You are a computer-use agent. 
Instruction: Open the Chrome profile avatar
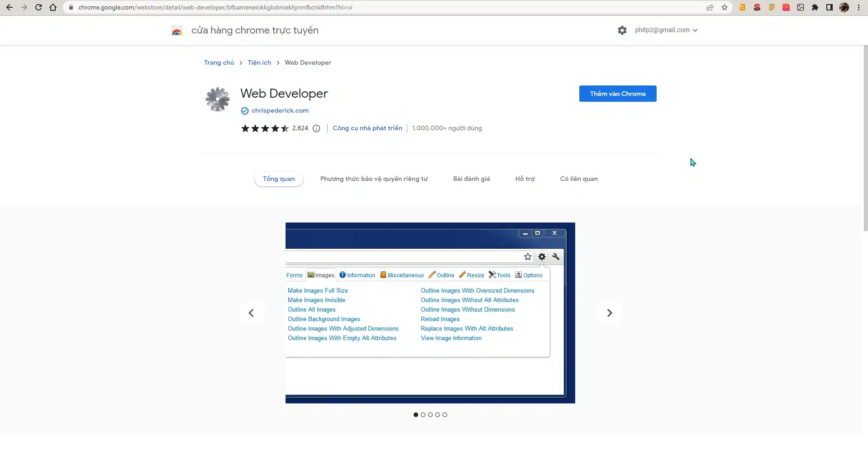click(x=844, y=7)
